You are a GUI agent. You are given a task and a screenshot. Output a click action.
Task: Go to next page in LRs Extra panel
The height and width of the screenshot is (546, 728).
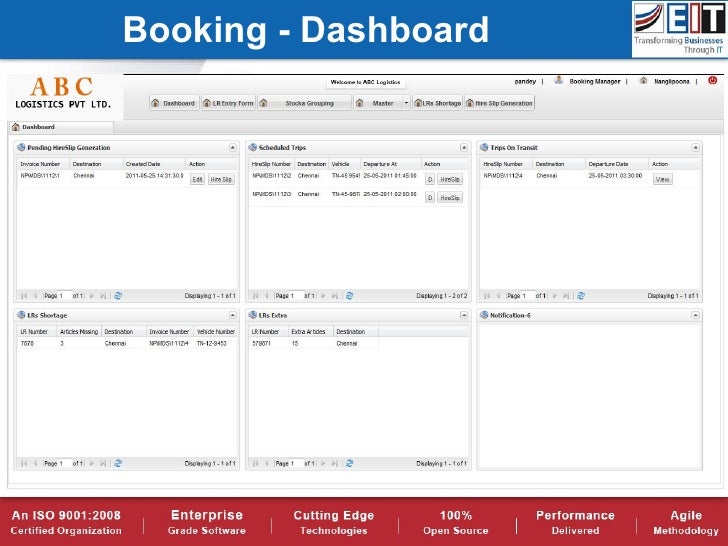coord(323,463)
